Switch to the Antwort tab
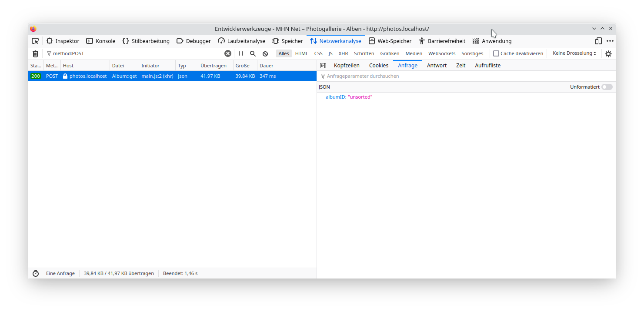The image size is (644, 312). [x=437, y=65]
